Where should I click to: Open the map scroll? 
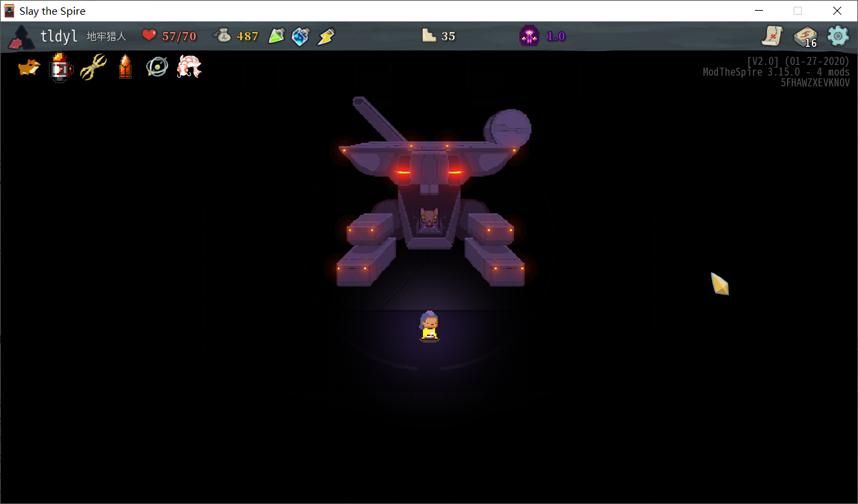(x=773, y=35)
